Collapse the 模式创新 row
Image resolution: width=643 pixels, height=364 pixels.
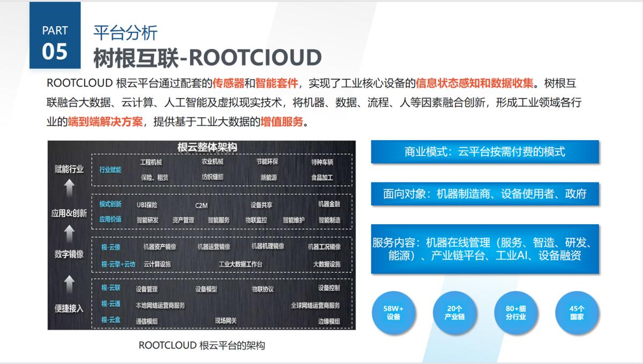point(111,205)
